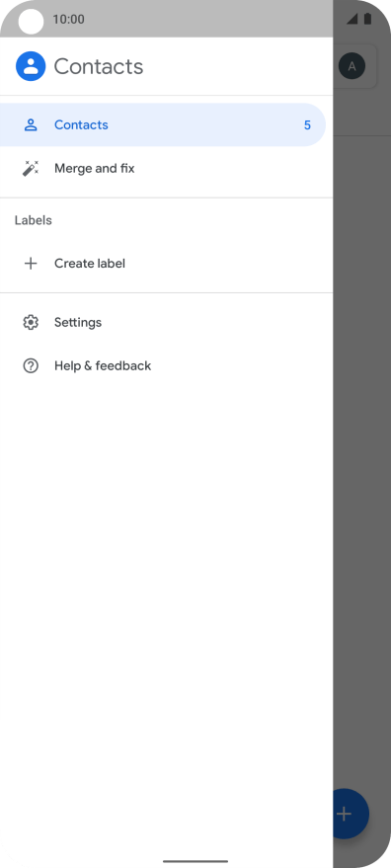Tap the question mark help icon
Viewport: 391px width, 868px height.
coord(31,366)
